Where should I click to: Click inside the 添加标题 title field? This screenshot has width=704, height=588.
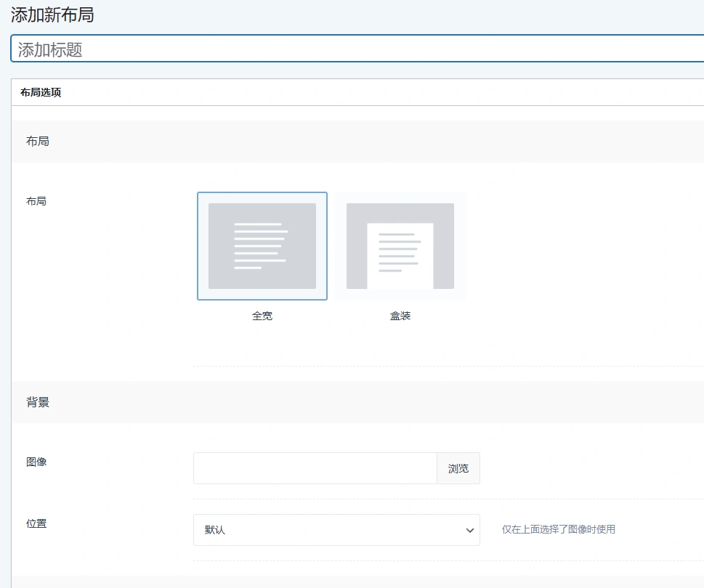(218, 49)
